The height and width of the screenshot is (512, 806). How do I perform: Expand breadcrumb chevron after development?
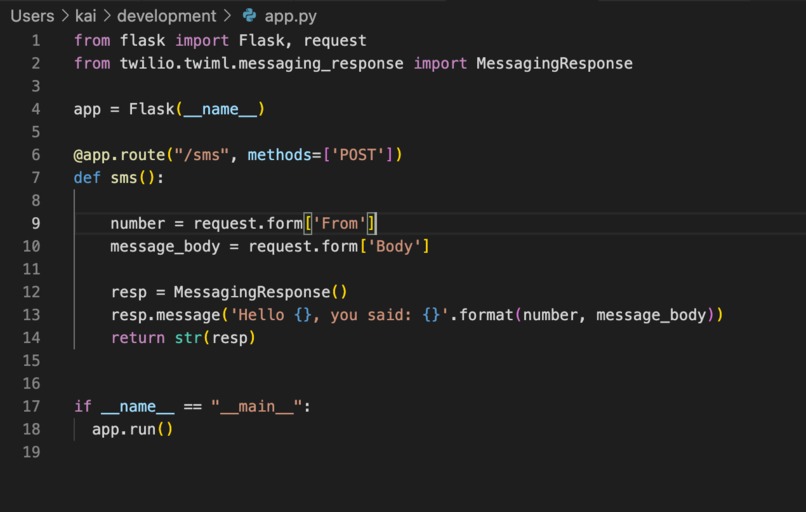[x=227, y=16]
